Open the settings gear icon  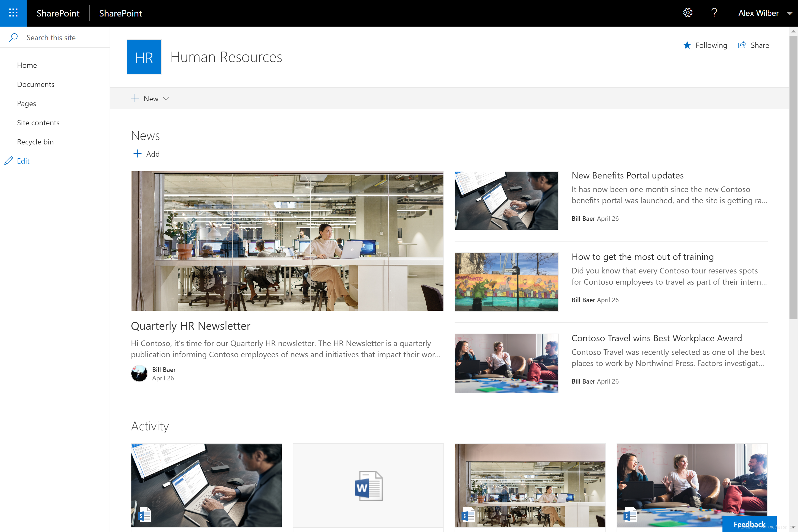(x=687, y=13)
